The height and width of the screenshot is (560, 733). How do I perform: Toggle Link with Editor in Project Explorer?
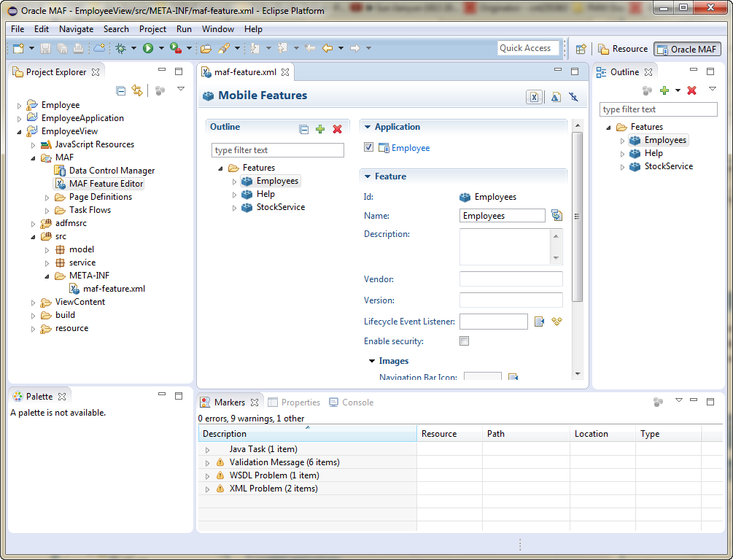(x=137, y=90)
